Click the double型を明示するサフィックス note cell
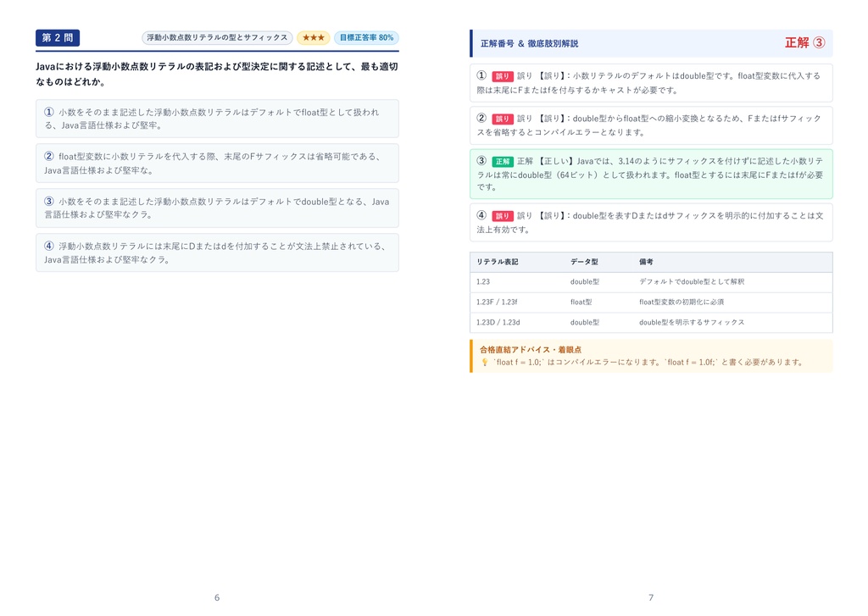Screen dimensions: 868x616 click(x=692, y=322)
